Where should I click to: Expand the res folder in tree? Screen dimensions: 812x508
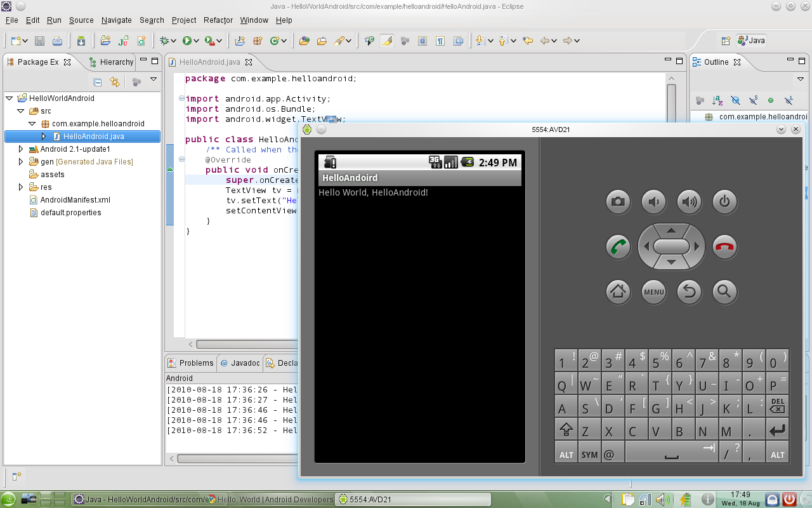tap(21, 187)
